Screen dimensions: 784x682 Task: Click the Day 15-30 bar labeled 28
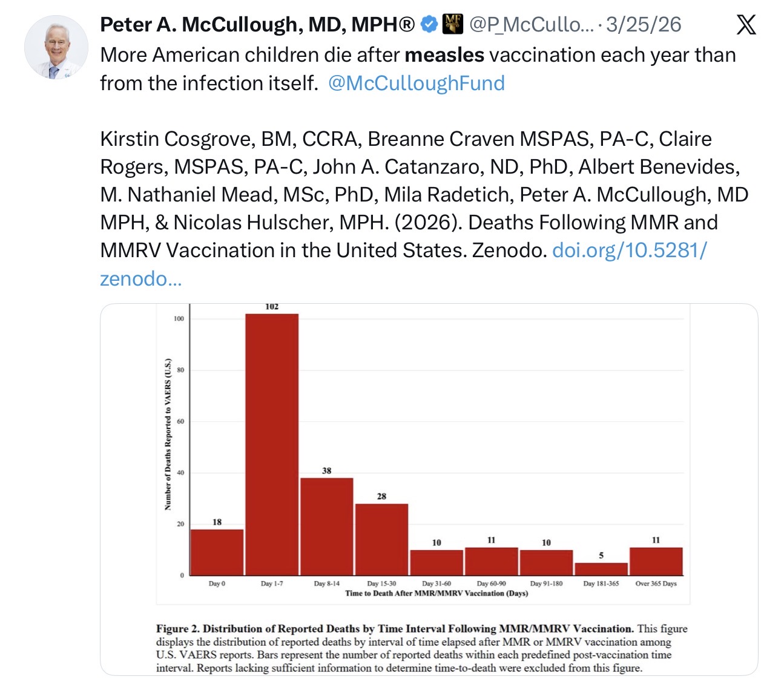coord(381,539)
